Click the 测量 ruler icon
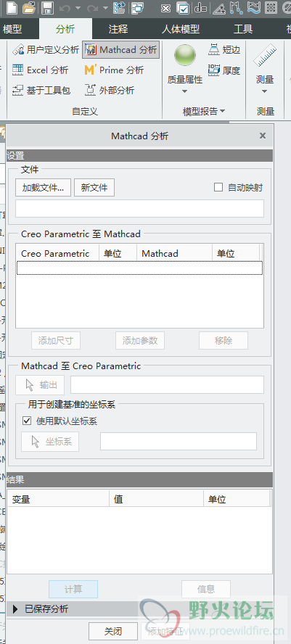 (x=265, y=57)
